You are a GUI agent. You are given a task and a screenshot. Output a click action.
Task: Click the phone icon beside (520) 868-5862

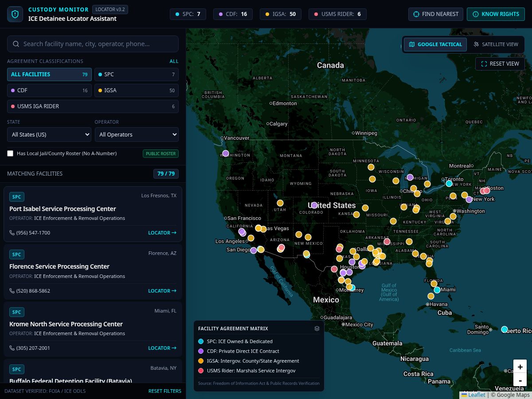(12, 291)
